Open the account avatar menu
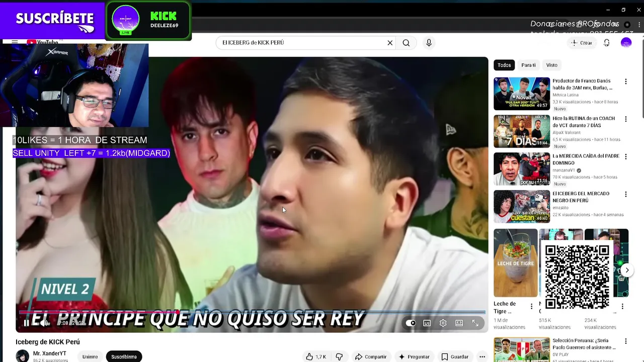The image size is (644, 362). [626, 43]
